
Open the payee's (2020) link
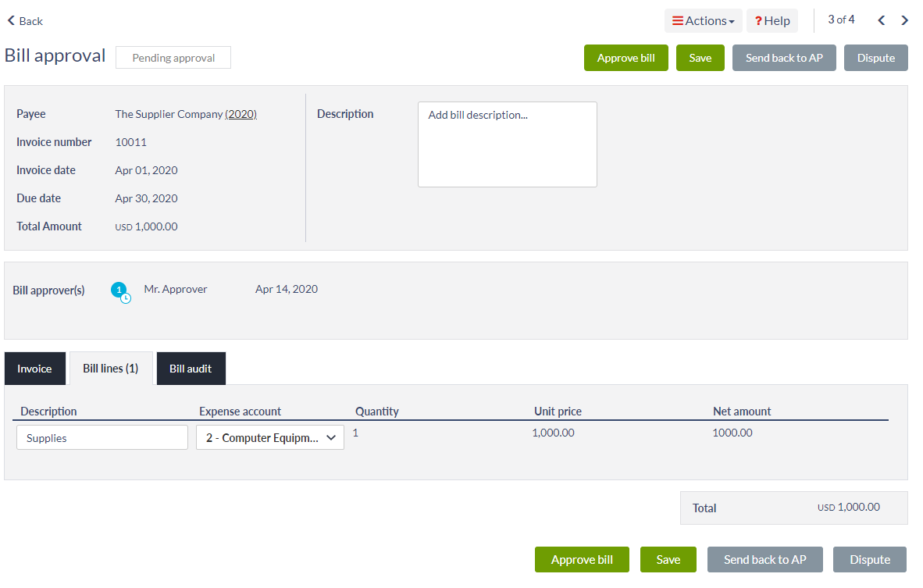pyautogui.click(x=241, y=113)
